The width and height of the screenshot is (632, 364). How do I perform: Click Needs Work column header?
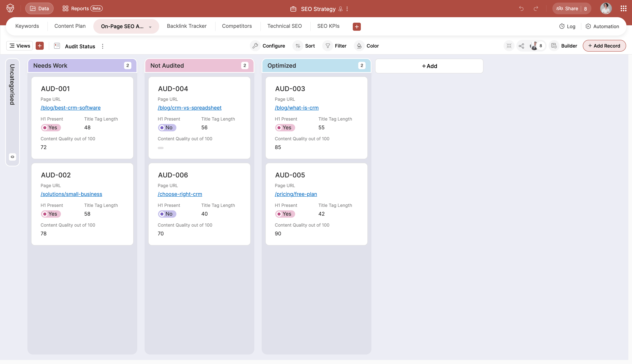(x=82, y=65)
